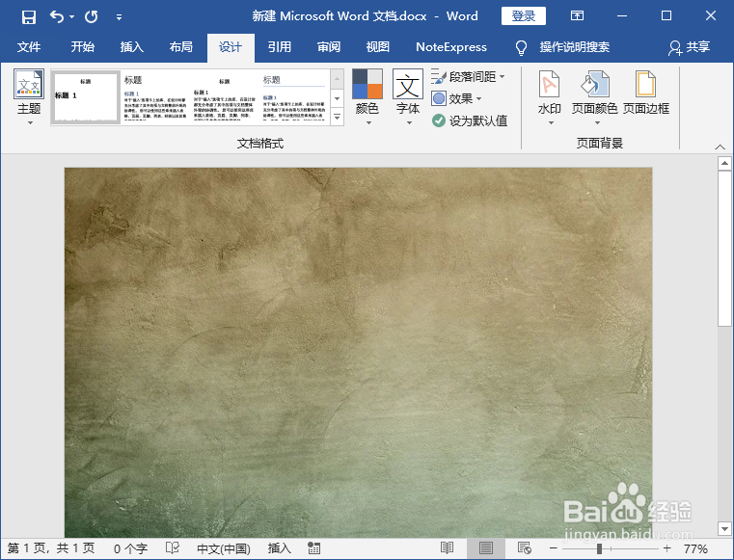The height and width of the screenshot is (560, 734).
Task: Open the 效果 theme effects menu
Action: [456, 98]
